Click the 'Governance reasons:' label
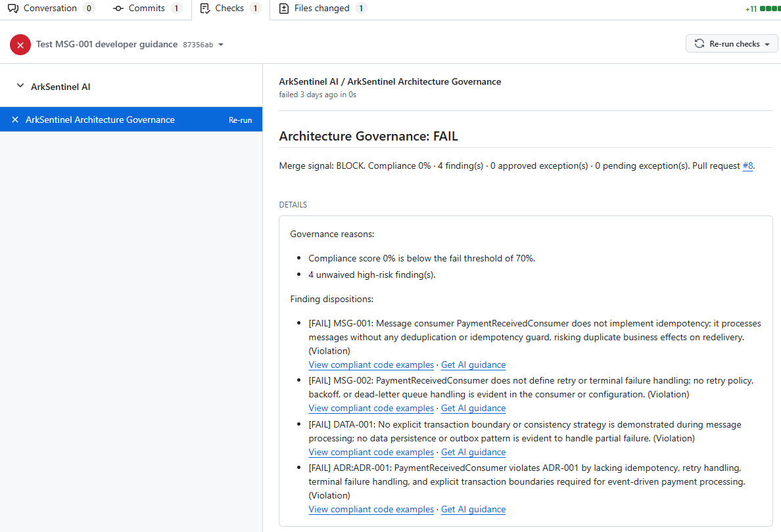 coord(332,234)
